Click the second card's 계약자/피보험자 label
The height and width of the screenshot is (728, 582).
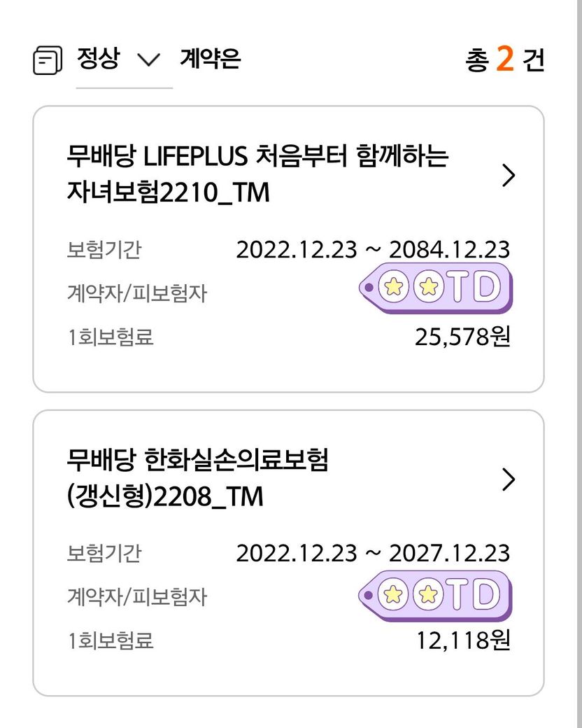[137, 596]
